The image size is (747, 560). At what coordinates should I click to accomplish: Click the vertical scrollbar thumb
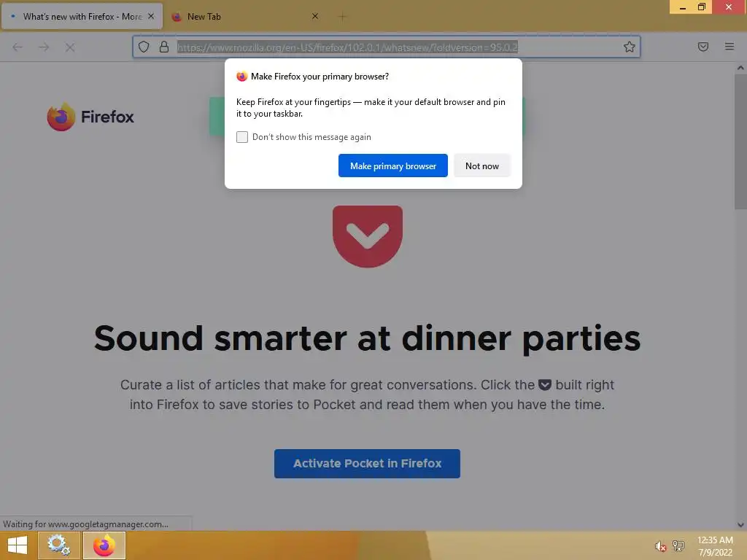[740, 141]
